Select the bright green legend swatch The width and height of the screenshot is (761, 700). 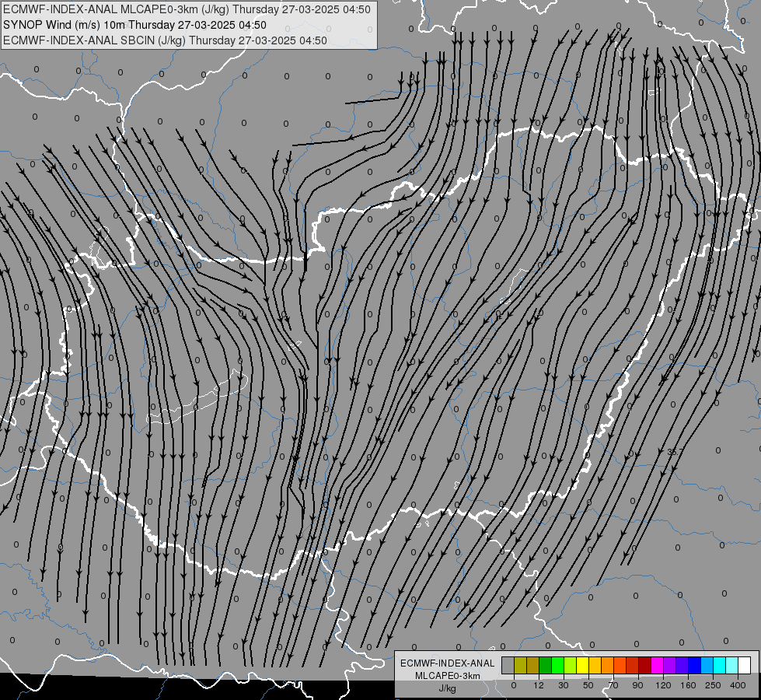557,665
